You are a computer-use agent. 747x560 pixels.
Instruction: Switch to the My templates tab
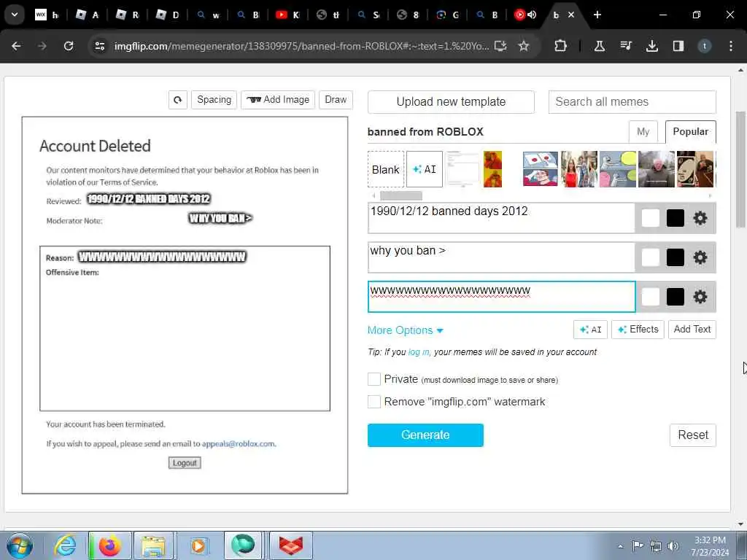click(643, 131)
